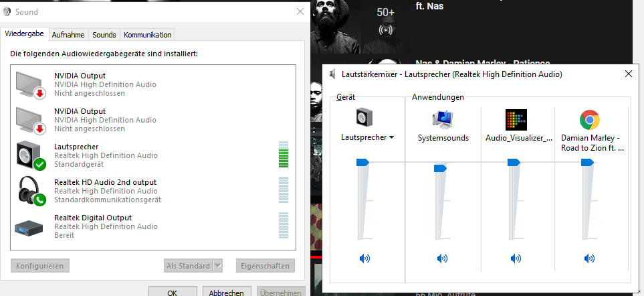Click the Systemsounds volume slider handle
Screen dimensions: 644x296
click(x=440, y=168)
